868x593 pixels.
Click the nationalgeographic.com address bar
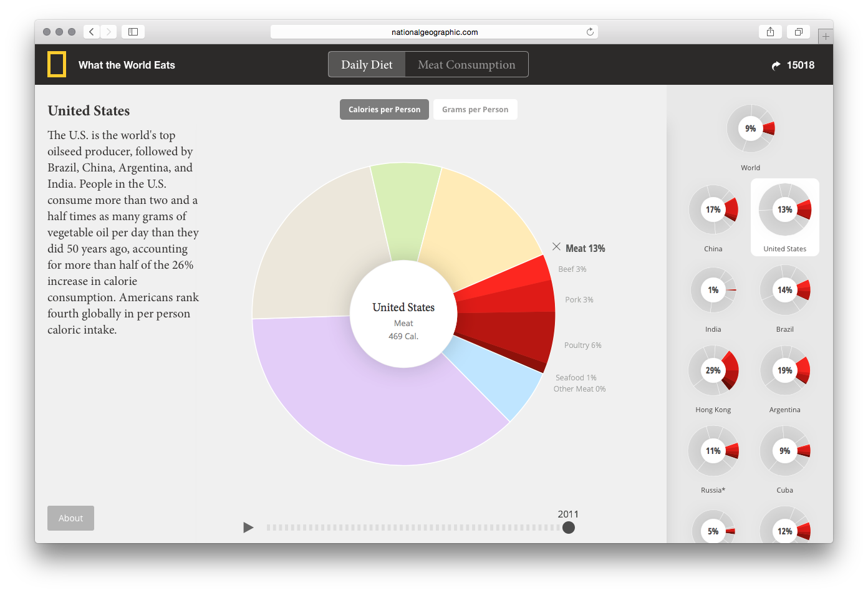tap(434, 32)
